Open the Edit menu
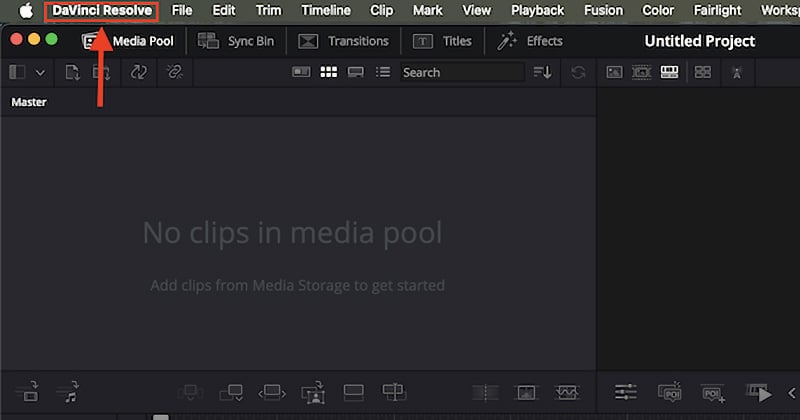The width and height of the screenshot is (800, 420). click(223, 11)
